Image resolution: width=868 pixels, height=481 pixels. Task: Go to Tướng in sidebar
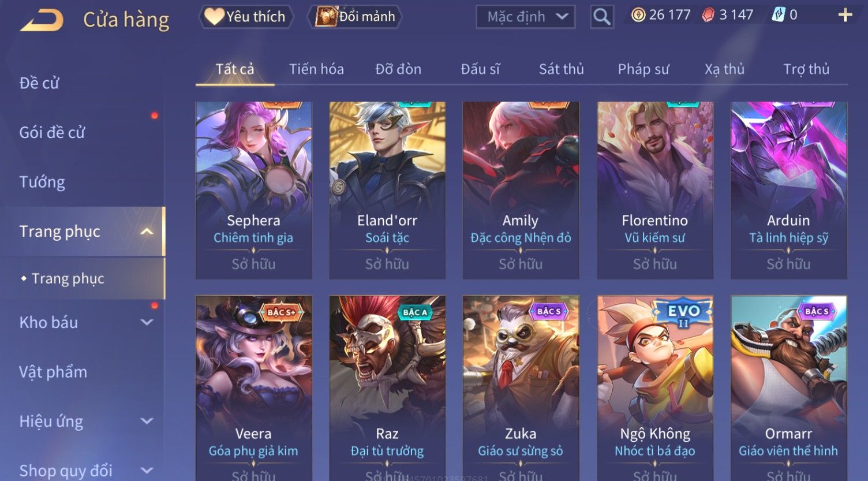pos(42,182)
